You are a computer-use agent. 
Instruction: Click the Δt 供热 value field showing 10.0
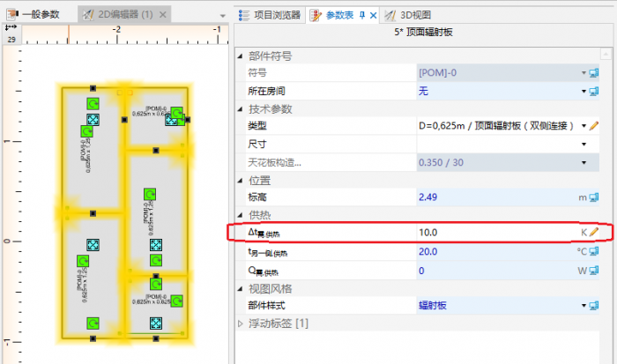click(x=494, y=233)
